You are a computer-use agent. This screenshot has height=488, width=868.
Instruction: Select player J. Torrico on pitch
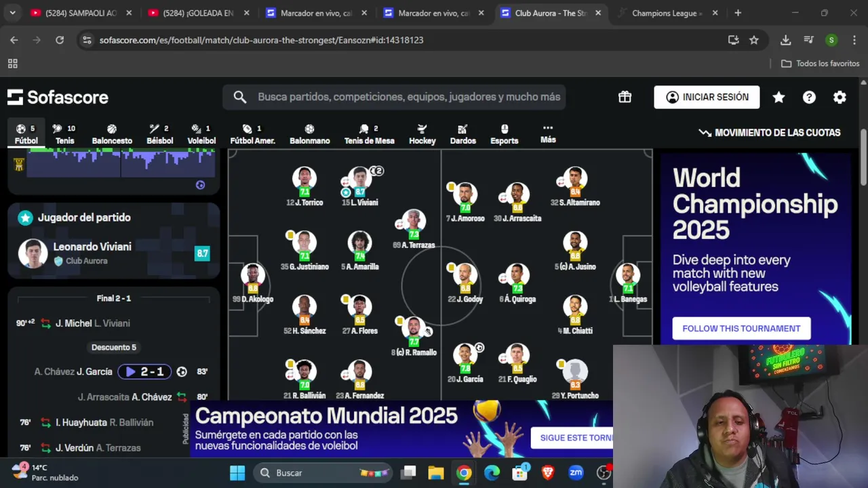point(304,186)
